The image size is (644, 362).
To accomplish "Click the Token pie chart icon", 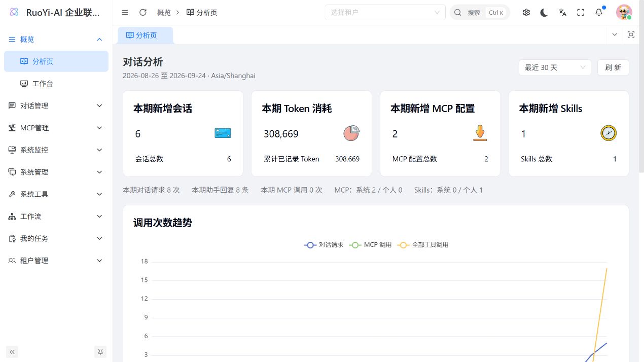I will point(351,133).
